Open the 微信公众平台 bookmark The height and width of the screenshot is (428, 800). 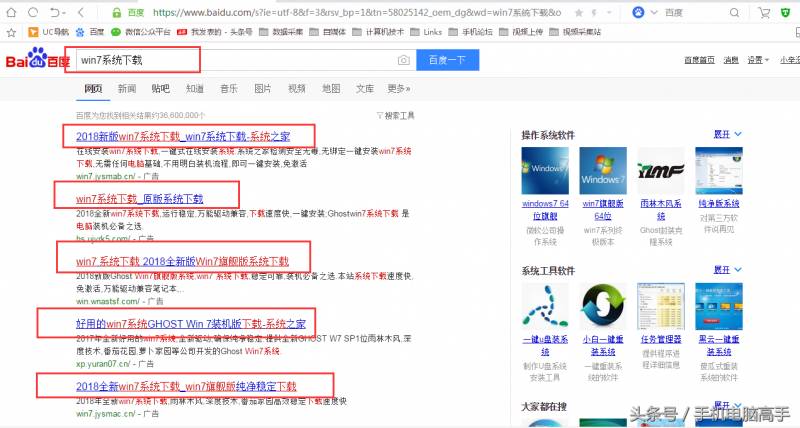pos(141,32)
